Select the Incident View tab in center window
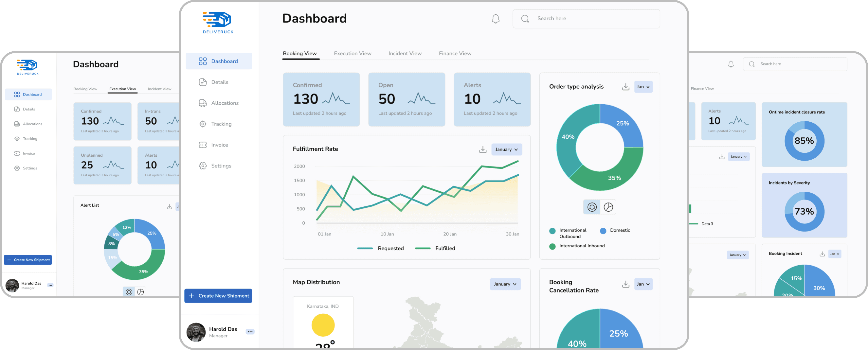The height and width of the screenshot is (350, 868). [x=405, y=54]
